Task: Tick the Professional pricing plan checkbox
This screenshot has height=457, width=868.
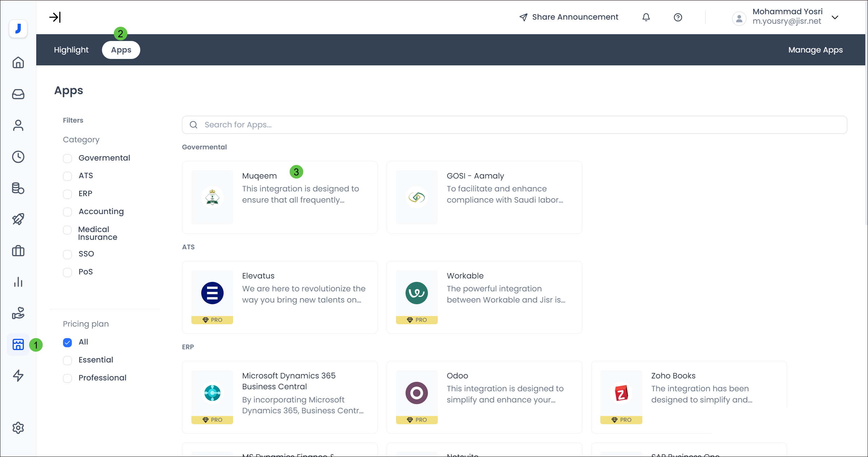Action: (x=67, y=378)
